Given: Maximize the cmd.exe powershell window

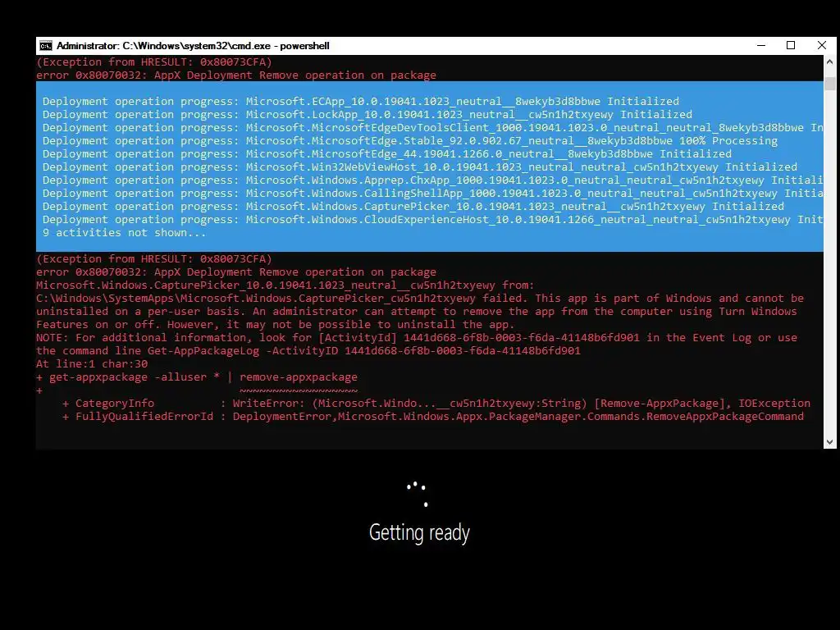Looking at the screenshot, I should coord(791,46).
